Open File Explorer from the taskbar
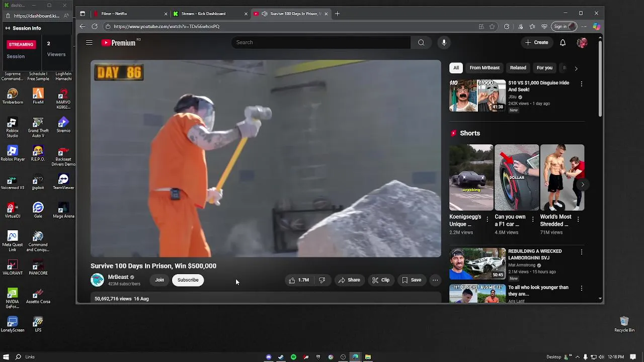The image size is (644, 362). (x=368, y=357)
